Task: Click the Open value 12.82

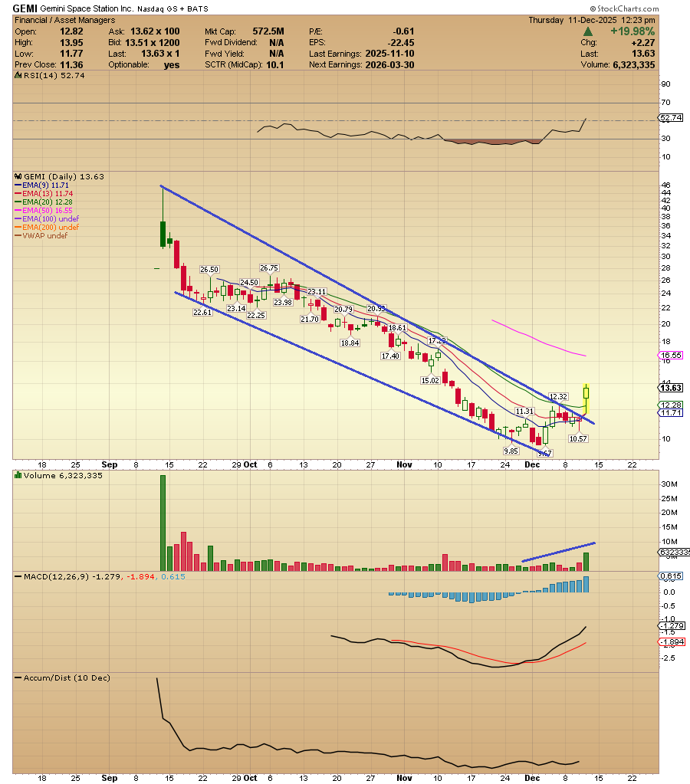Action: (71, 31)
